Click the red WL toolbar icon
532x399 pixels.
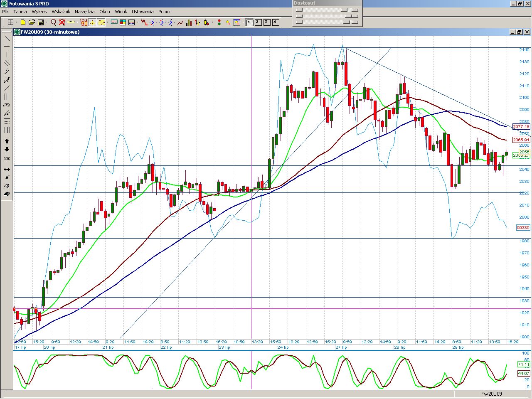pyautogui.click(x=144, y=22)
